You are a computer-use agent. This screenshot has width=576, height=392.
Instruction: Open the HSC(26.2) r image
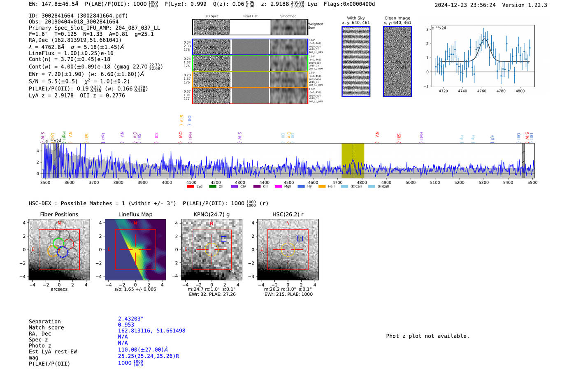288,250
